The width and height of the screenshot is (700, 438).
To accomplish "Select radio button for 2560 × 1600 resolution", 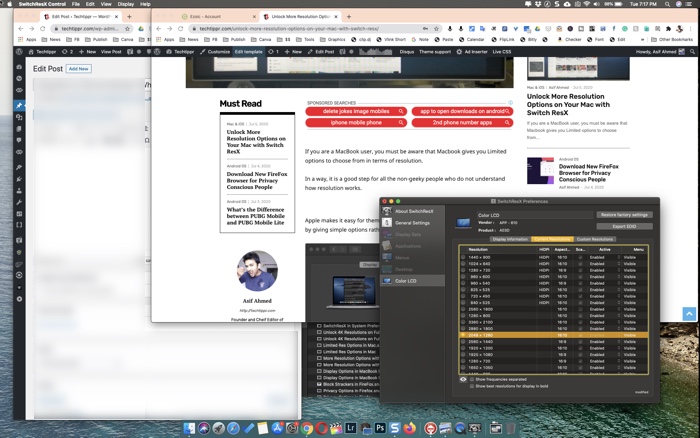I will pos(463,309).
